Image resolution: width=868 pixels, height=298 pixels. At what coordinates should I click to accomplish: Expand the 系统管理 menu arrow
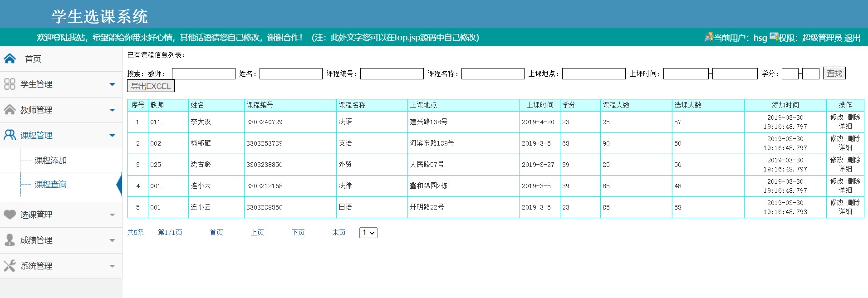tap(112, 266)
